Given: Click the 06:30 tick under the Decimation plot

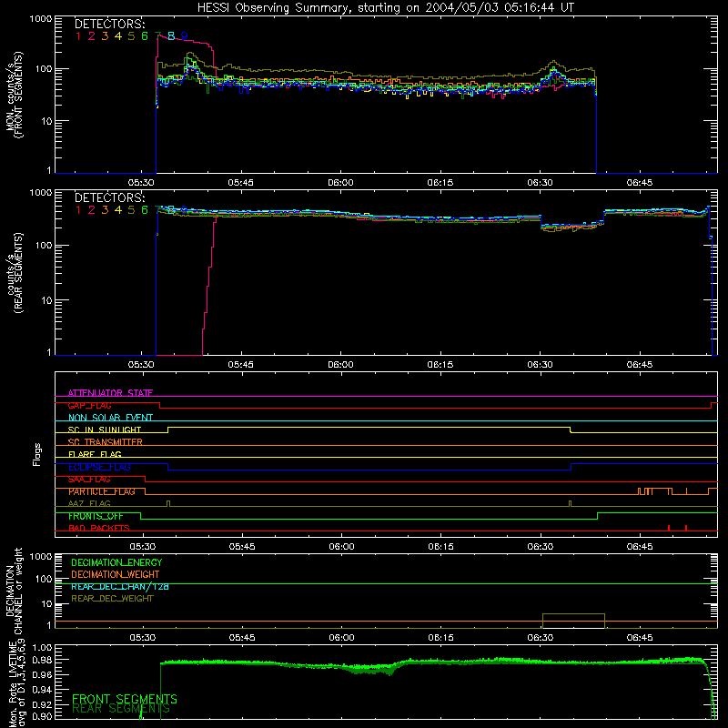Looking at the screenshot, I should [x=541, y=638].
